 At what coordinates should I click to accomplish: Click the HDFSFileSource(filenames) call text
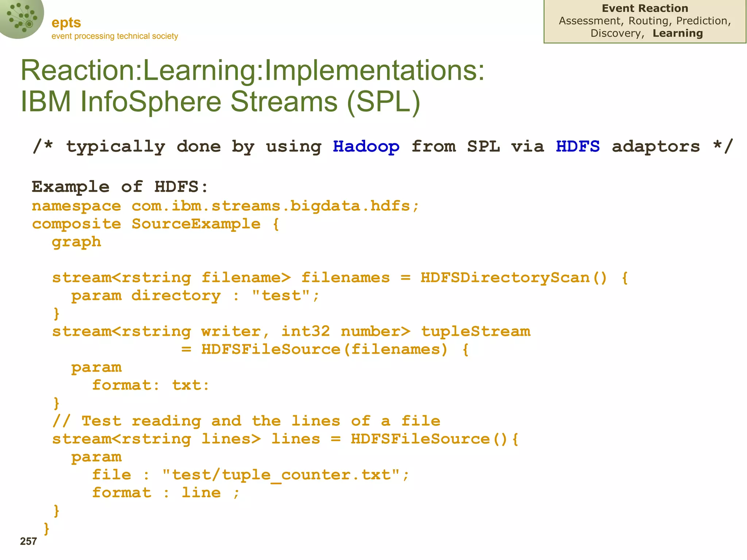tap(324, 349)
